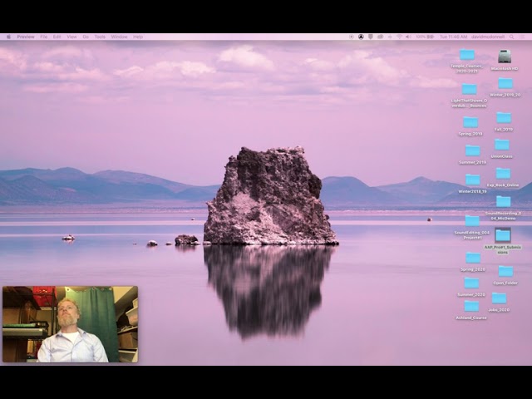
Task: Click the volume icon in menu bar
Action: pyautogui.click(x=408, y=37)
